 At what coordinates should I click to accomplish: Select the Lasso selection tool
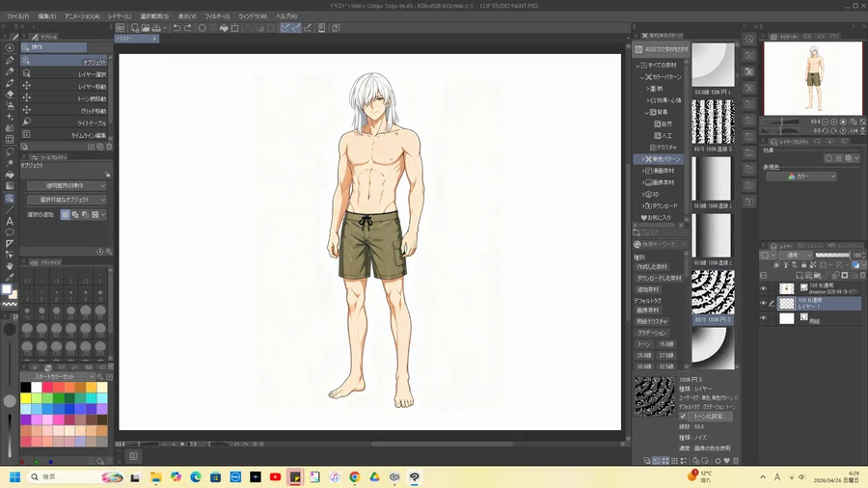pos(10,151)
